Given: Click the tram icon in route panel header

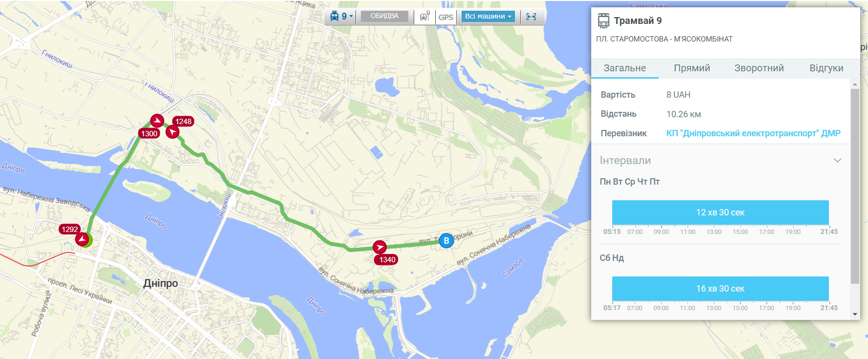Looking at the screenshot, I should 603,21.
